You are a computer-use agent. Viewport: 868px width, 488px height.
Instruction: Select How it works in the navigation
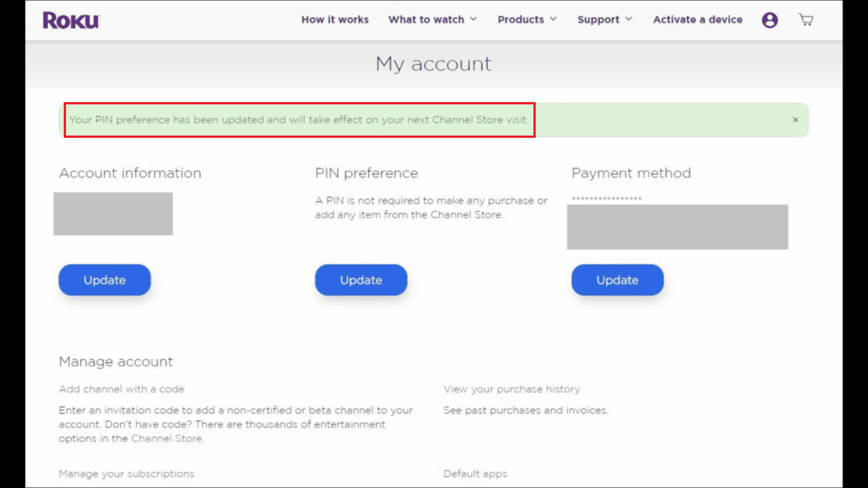point(335,19)
